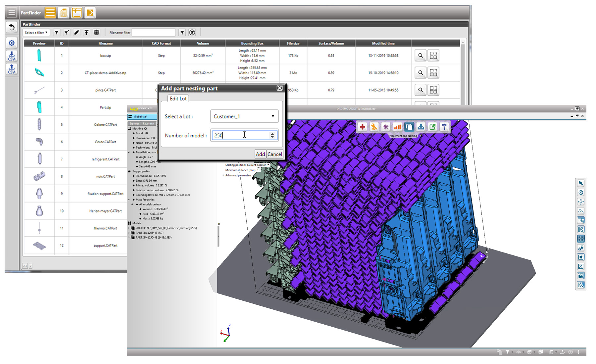Image resolution: width=596 pixels, height=364 pixels.
Task: Click the CSV download icon in sidebar
Action: click(12, 56)
